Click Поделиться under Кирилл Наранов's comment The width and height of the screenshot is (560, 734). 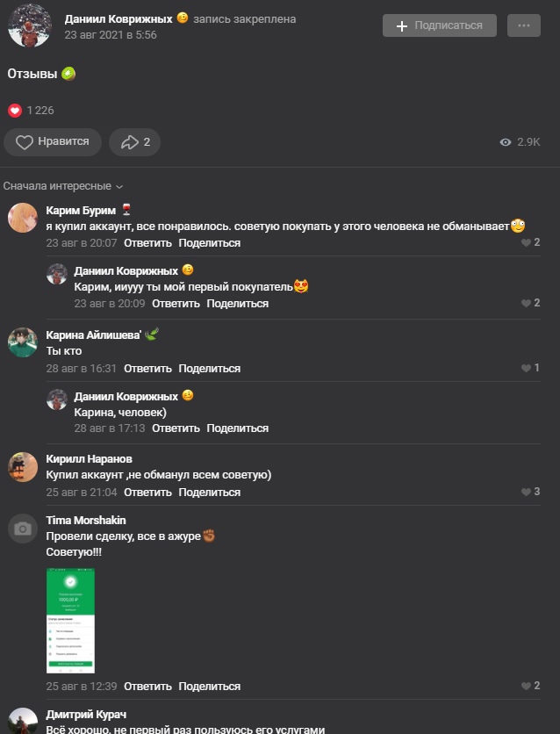tap(209, 493)
